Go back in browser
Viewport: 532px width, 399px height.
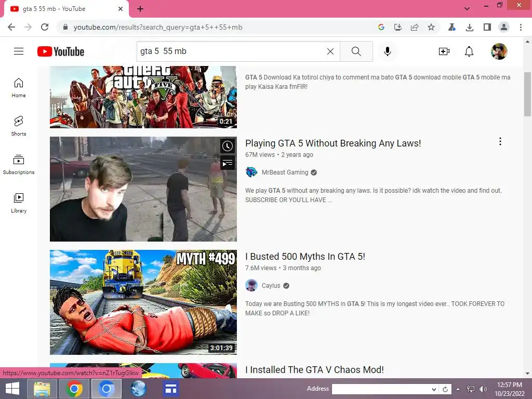[x=11, y=27]
